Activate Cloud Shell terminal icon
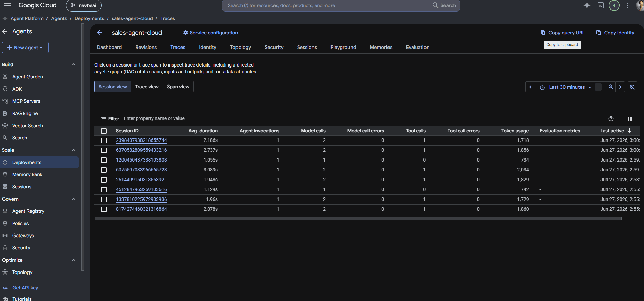 tap(600, 5)
